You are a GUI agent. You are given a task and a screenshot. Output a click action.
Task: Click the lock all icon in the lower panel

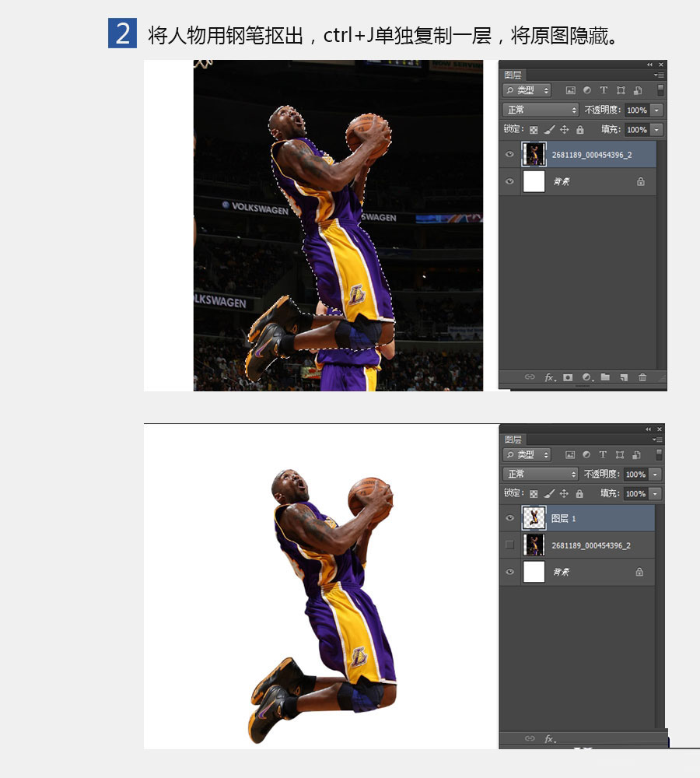click(x=579, y=494)
